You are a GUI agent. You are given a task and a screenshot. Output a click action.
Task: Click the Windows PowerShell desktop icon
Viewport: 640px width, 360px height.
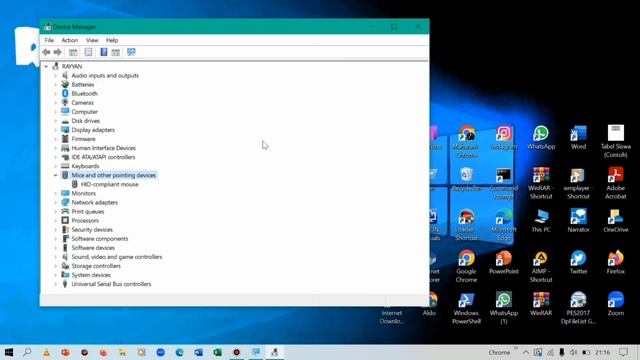point(466,308)
